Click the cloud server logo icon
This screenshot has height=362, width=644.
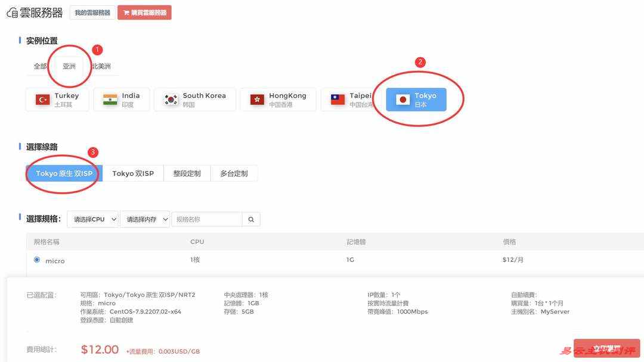(x=12, y=13)
